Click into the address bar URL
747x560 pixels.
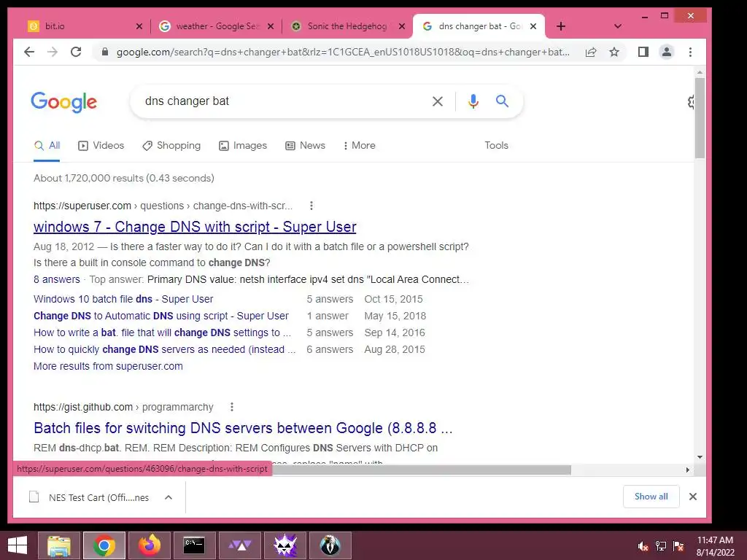pyautogui.click(x=343, y=52)
